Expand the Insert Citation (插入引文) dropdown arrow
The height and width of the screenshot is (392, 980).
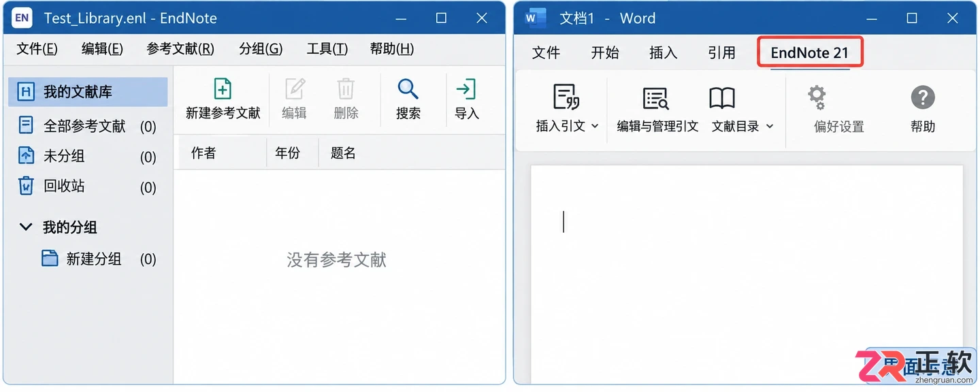point(594,127)
